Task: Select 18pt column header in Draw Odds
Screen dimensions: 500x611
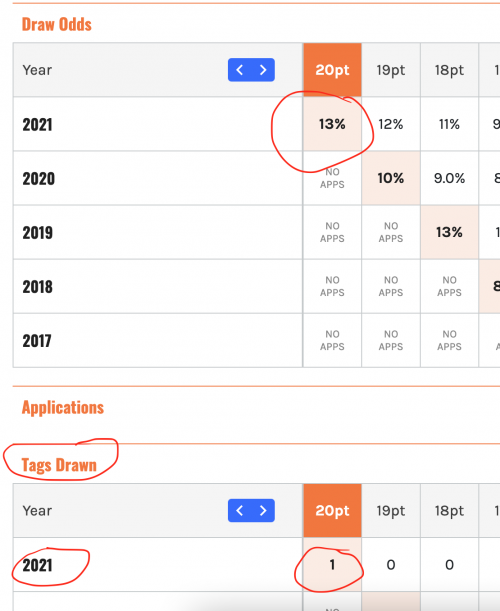Action: click(x=449, y=70)
